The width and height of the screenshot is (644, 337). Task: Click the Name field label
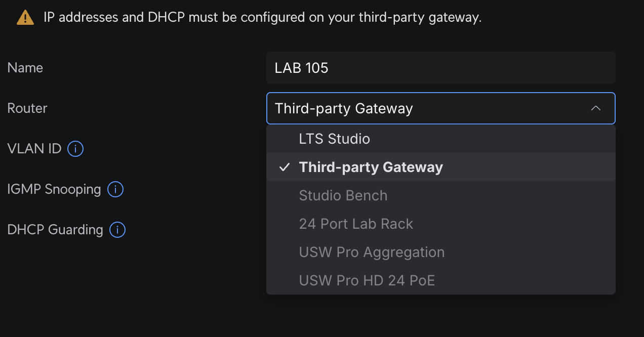click(25, 68)
